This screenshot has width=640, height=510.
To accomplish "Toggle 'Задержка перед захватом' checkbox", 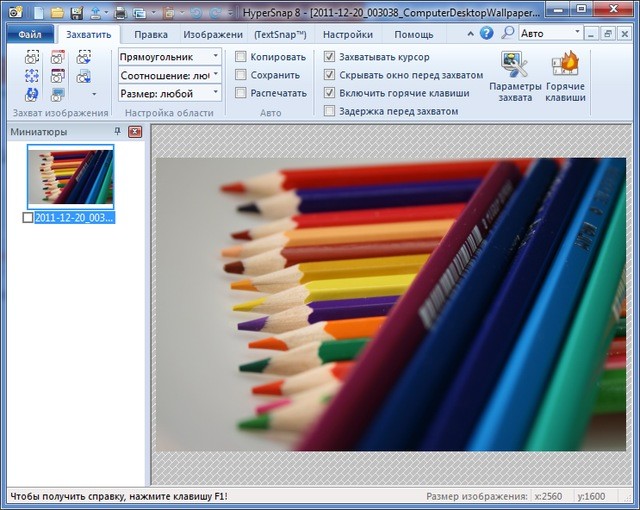I will pyautogui.click(x=330, y=111).
